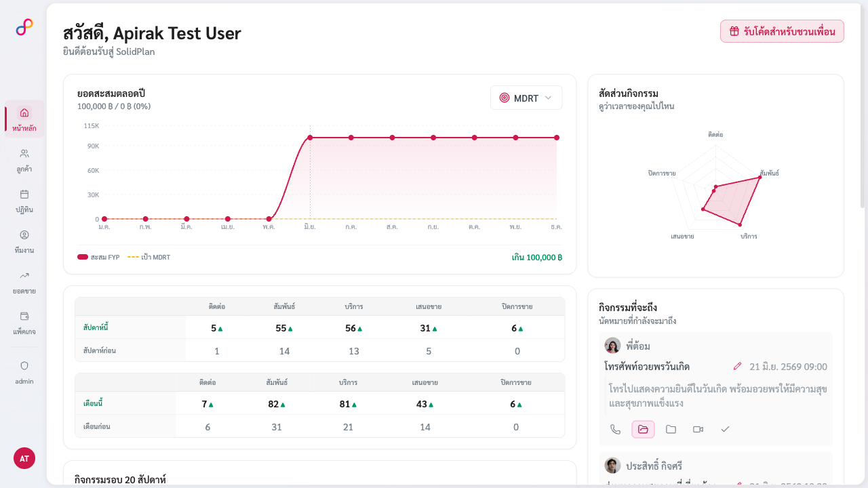Select the หน้าหลัก home menu item
This screenshot has height=488, width=868.
[24, 119]
